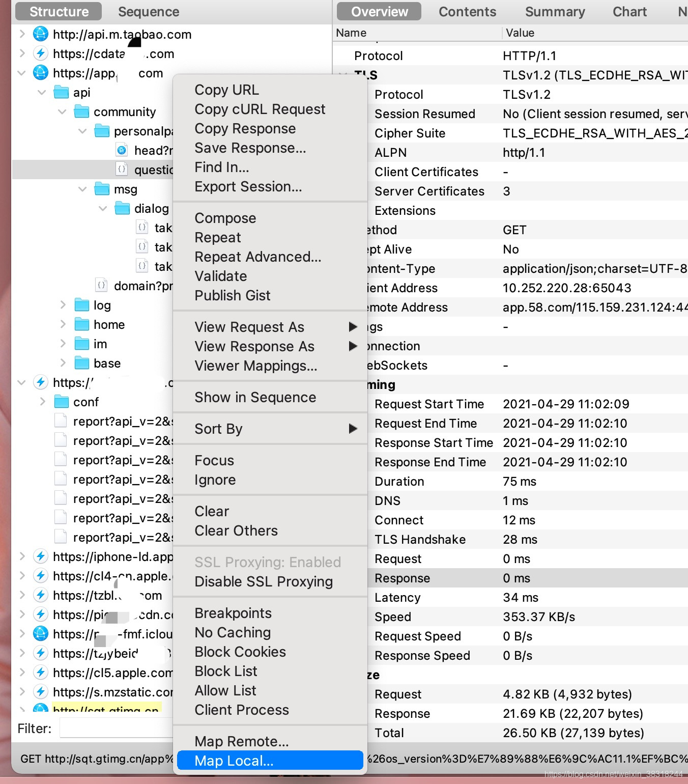
Task: Collapse the msg folder
Action: coord(83,189)
